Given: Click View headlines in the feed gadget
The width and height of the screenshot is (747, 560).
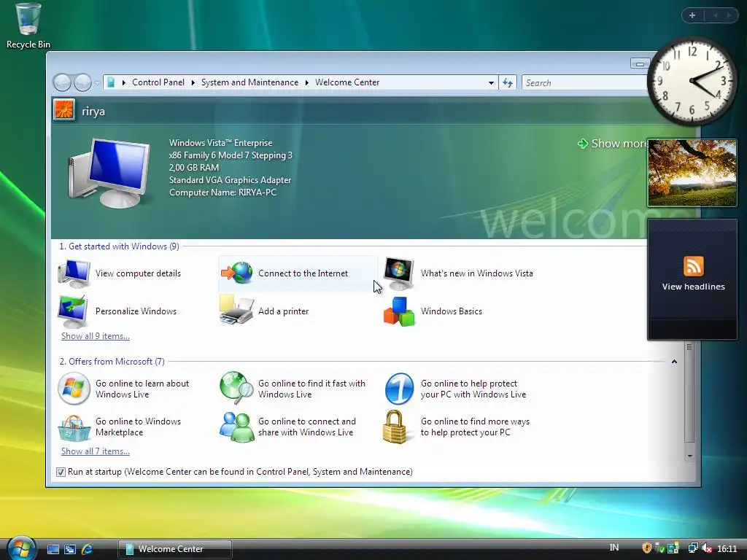Looking at the screenshot, I should (x=693, y=287).
